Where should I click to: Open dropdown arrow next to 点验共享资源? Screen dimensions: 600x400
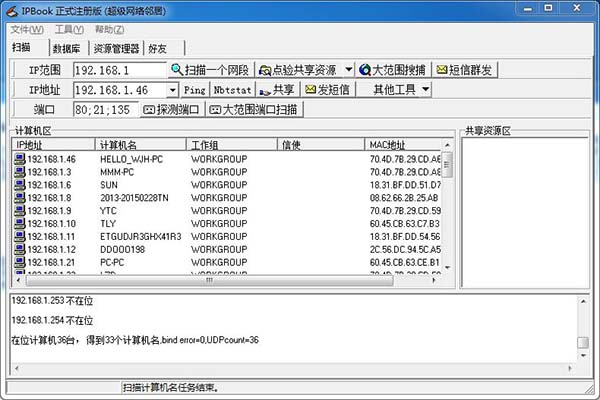(349, 70)
